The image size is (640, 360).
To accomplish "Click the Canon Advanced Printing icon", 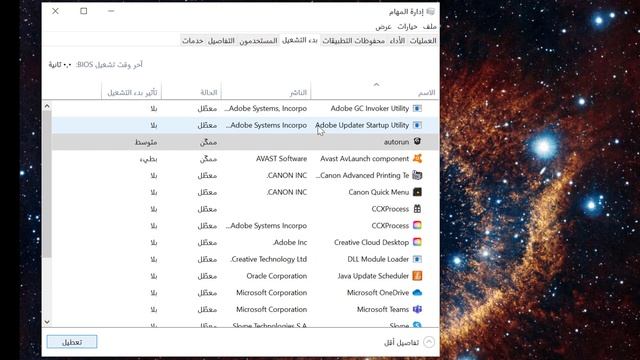I will [x=417, y=175].
